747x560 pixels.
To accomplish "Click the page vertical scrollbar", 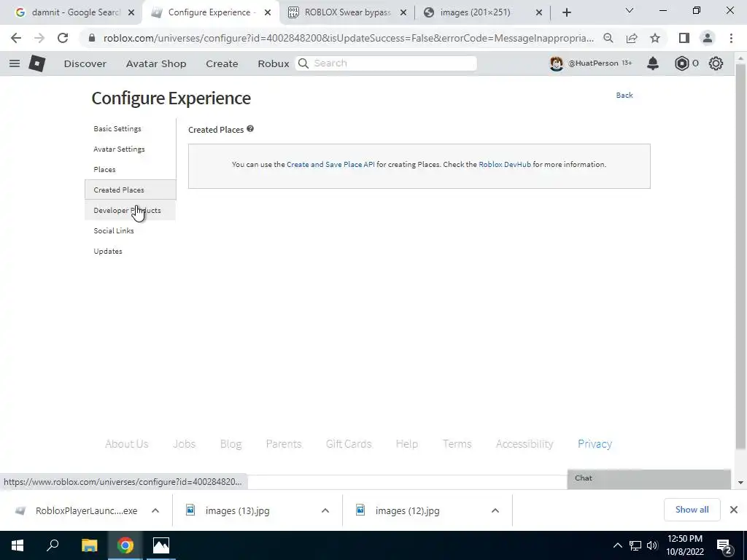I will pyautogui.click(x=740, y=257).
